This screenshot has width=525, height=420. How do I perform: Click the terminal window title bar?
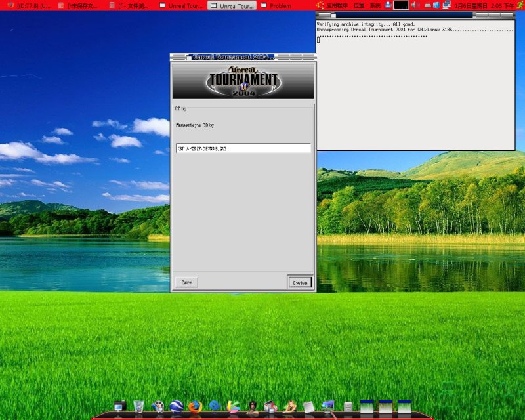coord(415,15)
